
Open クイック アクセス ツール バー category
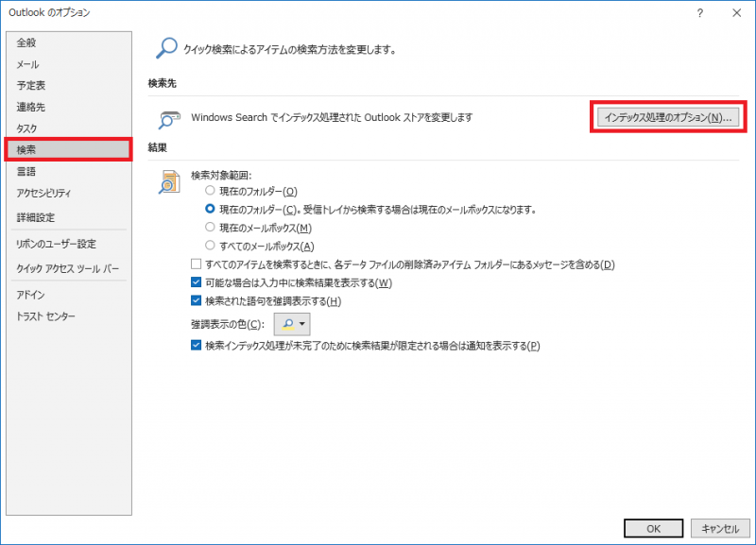click(x=68, y=268)
